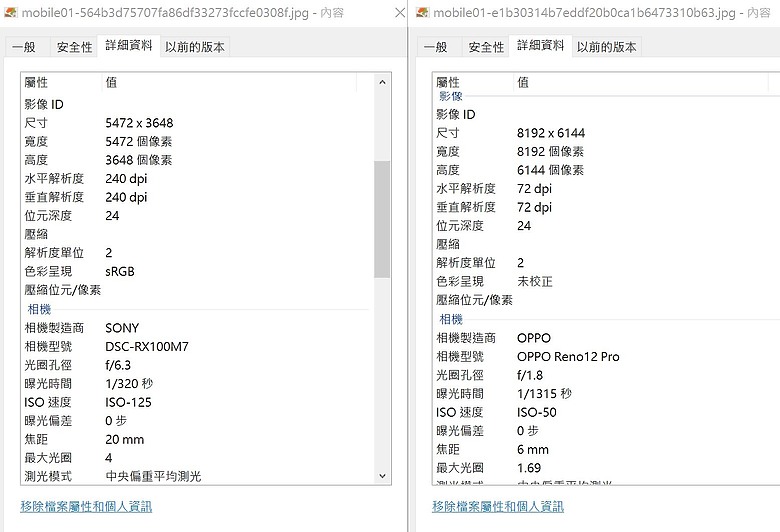Open 以前的版本 tab in left window
Image resolution: width=780 pixels, height=532 pixels.
195,47
